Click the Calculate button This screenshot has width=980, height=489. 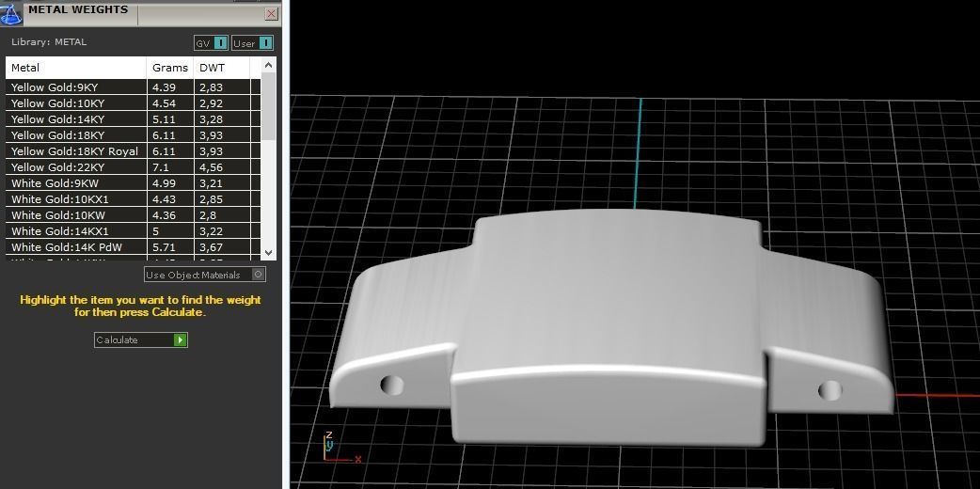pos(141,340)
